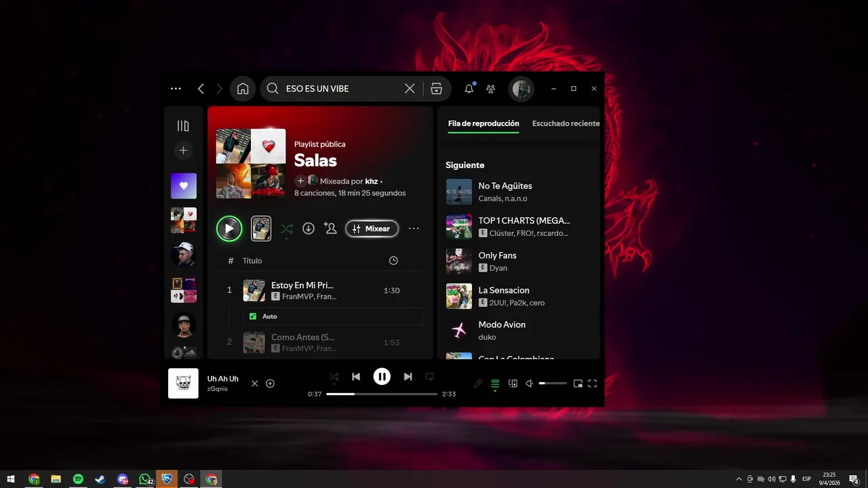Select Only Fans by Dyan in queue
This screenshot has height=488, width=868.
(x=519, y=261)
